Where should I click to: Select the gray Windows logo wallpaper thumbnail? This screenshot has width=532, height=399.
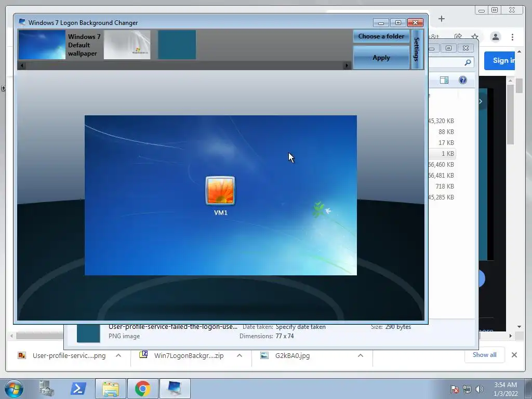tap(127, 45)
